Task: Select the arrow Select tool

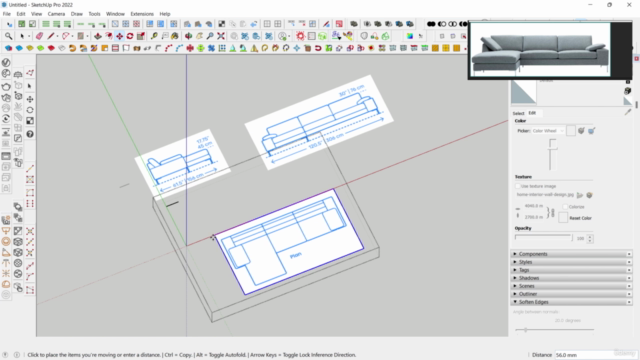Action: [x=22, y=36]
